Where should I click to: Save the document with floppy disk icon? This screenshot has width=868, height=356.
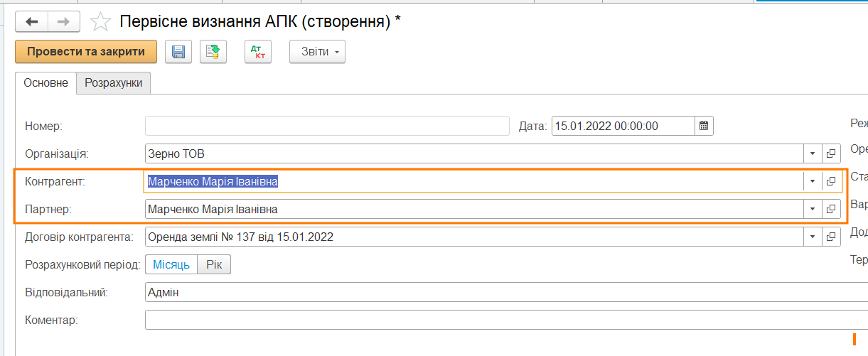[178, 52]
